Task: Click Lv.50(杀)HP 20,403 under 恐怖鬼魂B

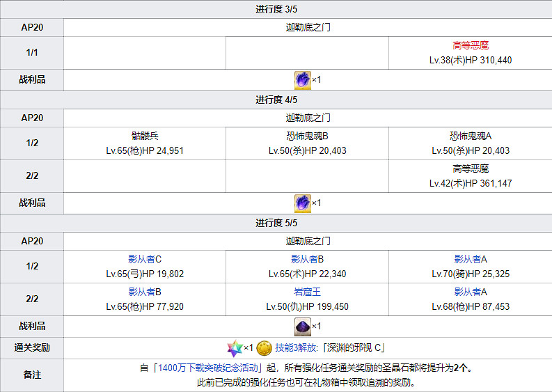Action: [x=308, y=150]
